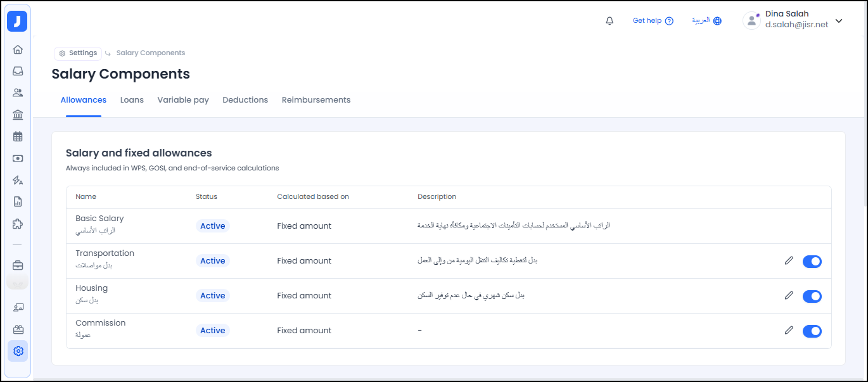Open the calendar icon in sidebar
Image resolution: width=868 pixels, height=382 pixels.
tap(18, 136)
